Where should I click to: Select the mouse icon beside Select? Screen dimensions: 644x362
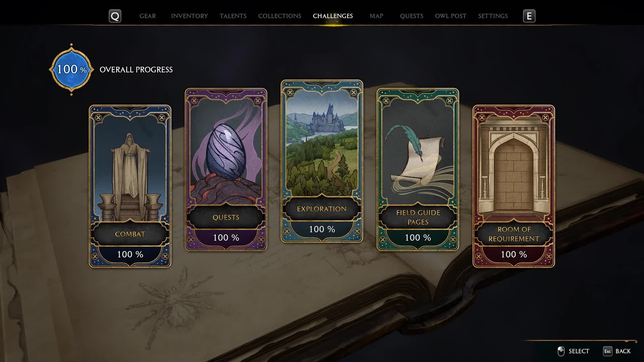pyautogui.click(x=561, y=351)
